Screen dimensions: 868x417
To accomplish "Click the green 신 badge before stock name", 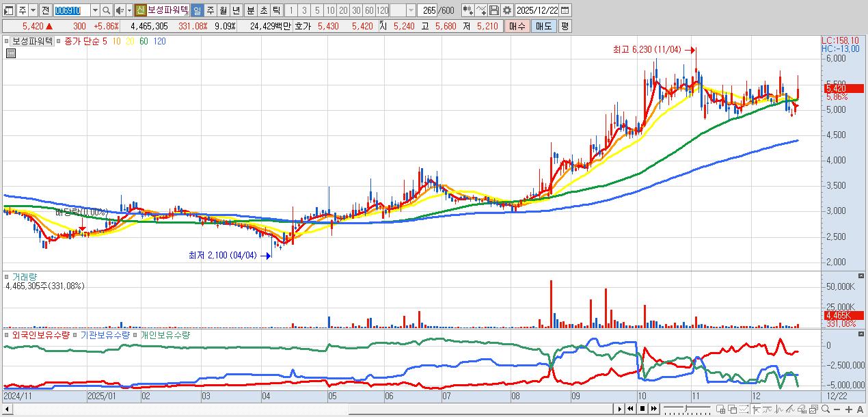I will coord(139,10).
